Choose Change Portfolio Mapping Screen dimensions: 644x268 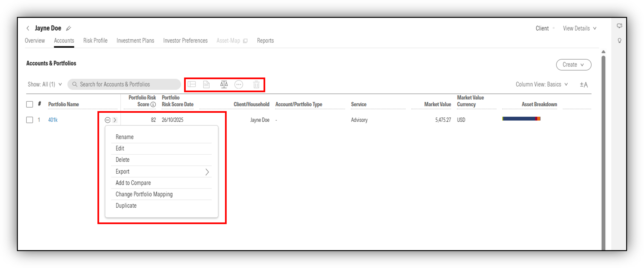161,194
